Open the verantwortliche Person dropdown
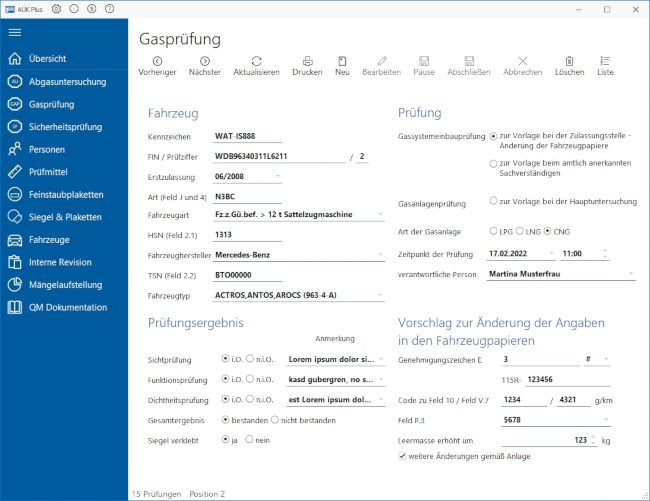 [x=631, y=274]
